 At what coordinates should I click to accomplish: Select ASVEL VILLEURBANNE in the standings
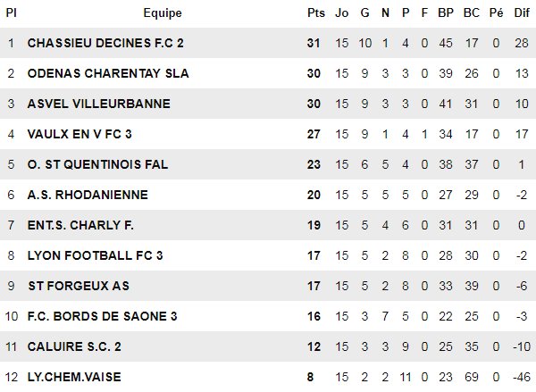(98, 104)
